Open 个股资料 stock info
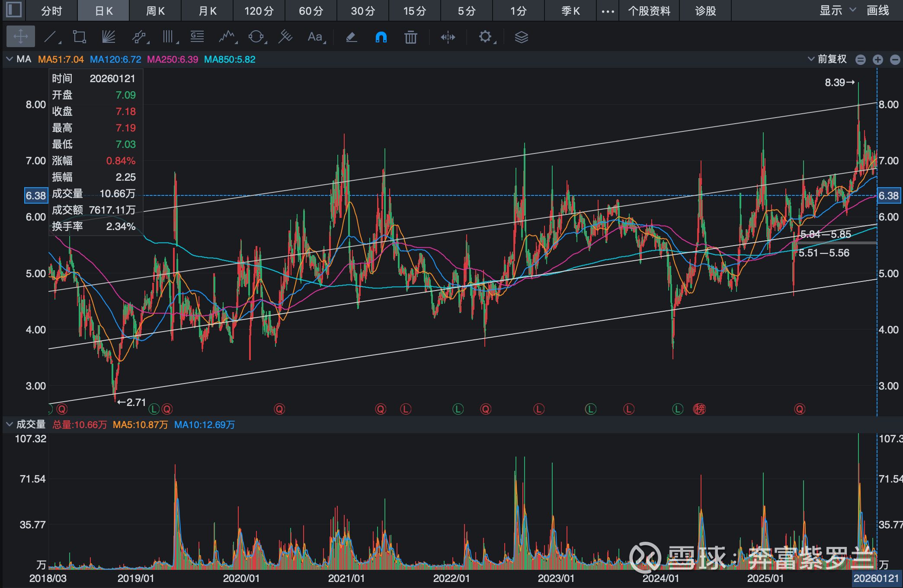The height and width of the screenshot is (588, 903). coord(649,11)
